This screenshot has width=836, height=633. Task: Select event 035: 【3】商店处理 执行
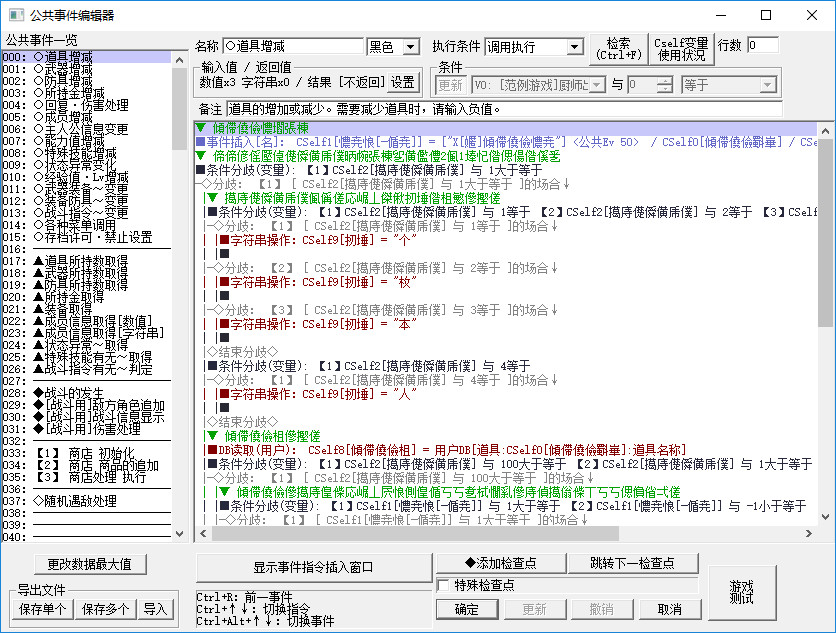[x=86, y=477]
